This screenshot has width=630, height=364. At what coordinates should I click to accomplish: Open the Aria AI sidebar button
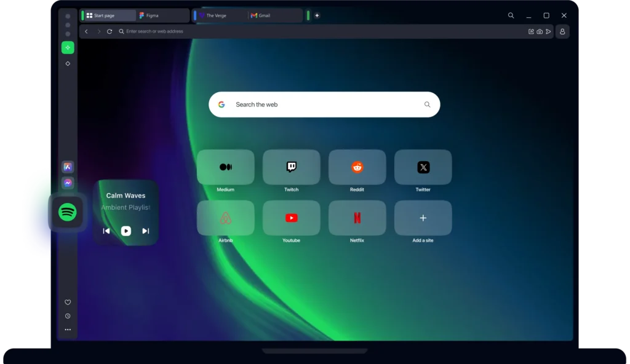click(x=68, y=48)
